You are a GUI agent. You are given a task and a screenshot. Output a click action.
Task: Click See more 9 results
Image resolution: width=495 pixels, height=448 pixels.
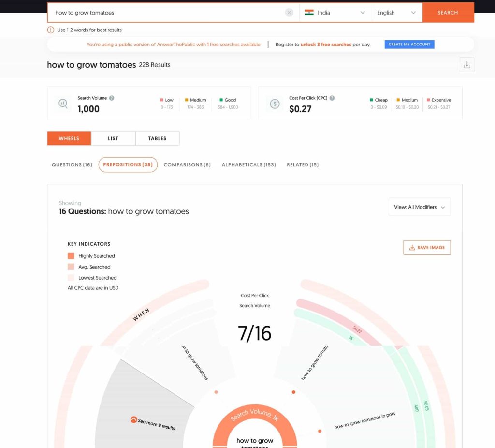[156, 425]
